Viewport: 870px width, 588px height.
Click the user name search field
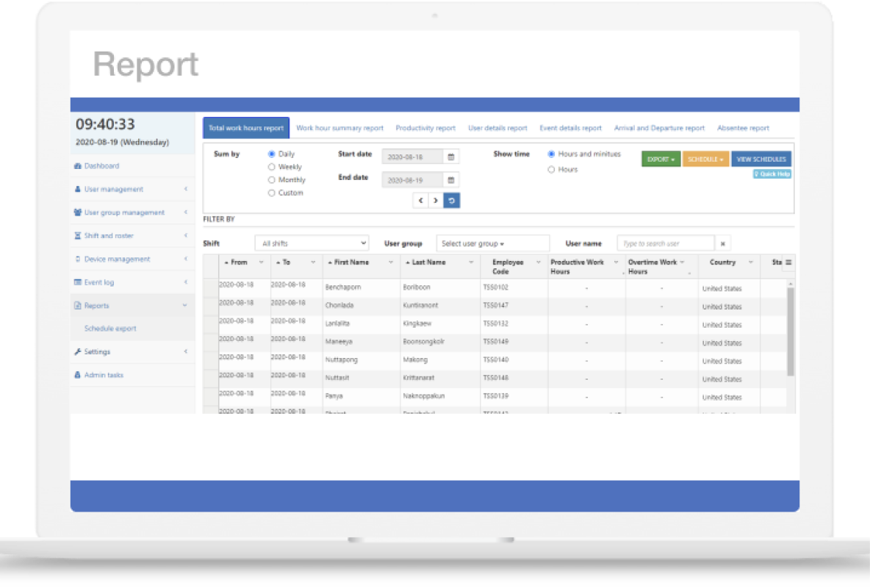pos(665,243)
